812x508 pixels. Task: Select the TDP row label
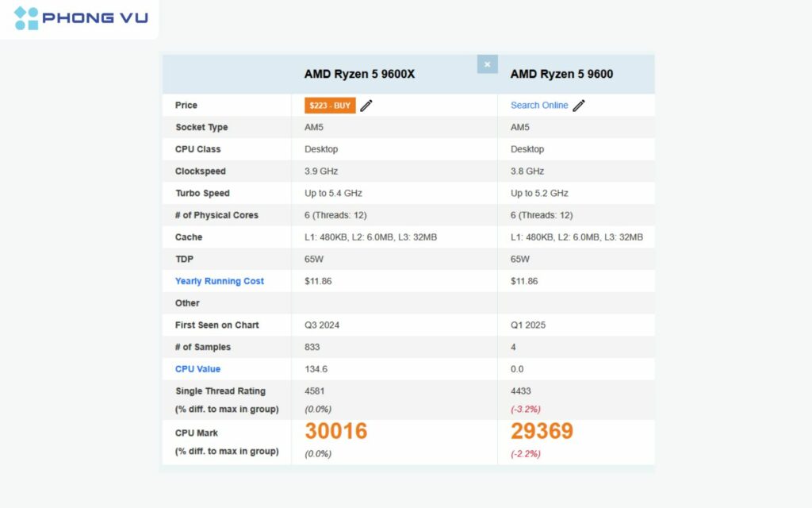click(183, 259)
